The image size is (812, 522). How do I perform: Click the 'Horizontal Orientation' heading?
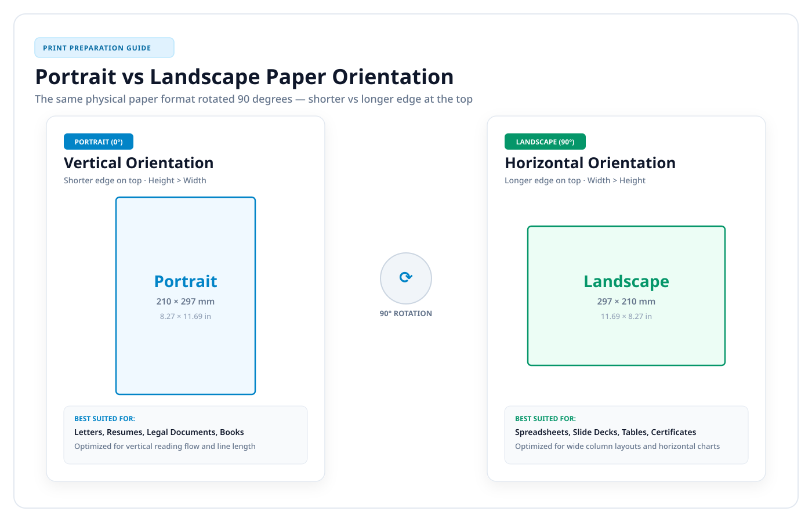pos(590,163)
